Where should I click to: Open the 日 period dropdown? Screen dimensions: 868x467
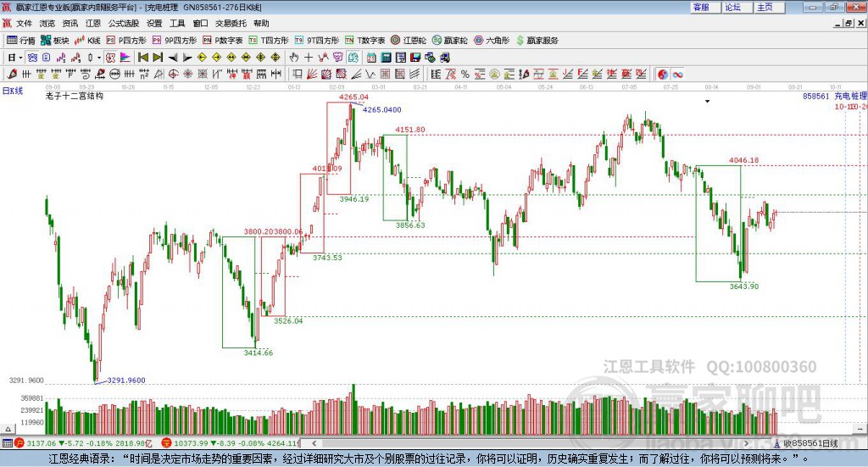[14, 58]
